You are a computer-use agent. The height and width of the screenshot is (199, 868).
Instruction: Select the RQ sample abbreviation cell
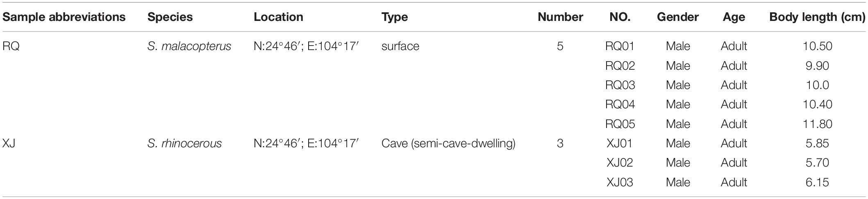point(11,46)
